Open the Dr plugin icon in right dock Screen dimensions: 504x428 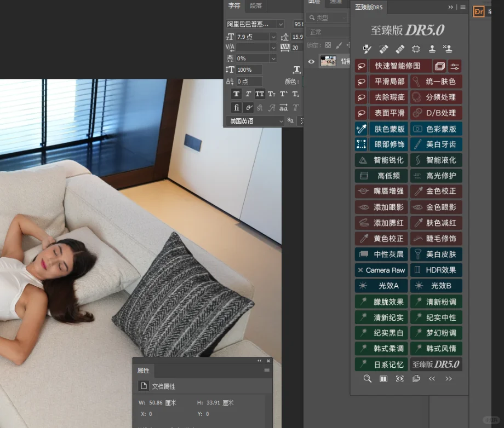[479, 12]
